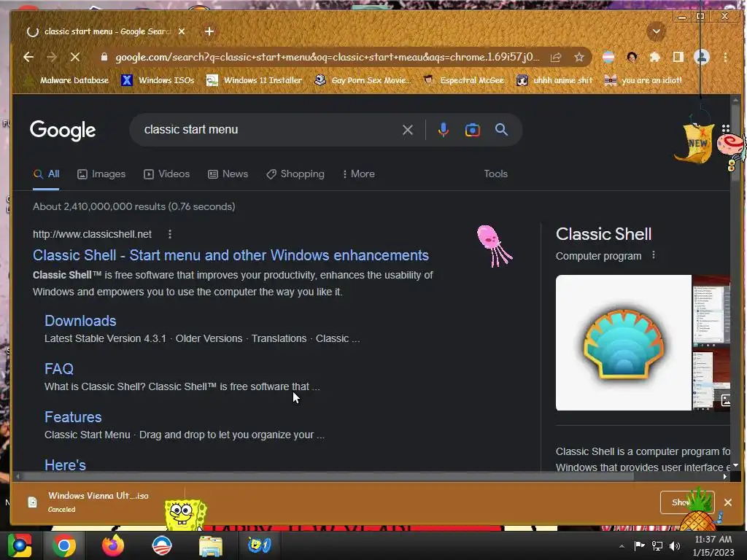Open the volume speaker tray icon
Screen dimensions: 747x560
click(x=675, y=546)
